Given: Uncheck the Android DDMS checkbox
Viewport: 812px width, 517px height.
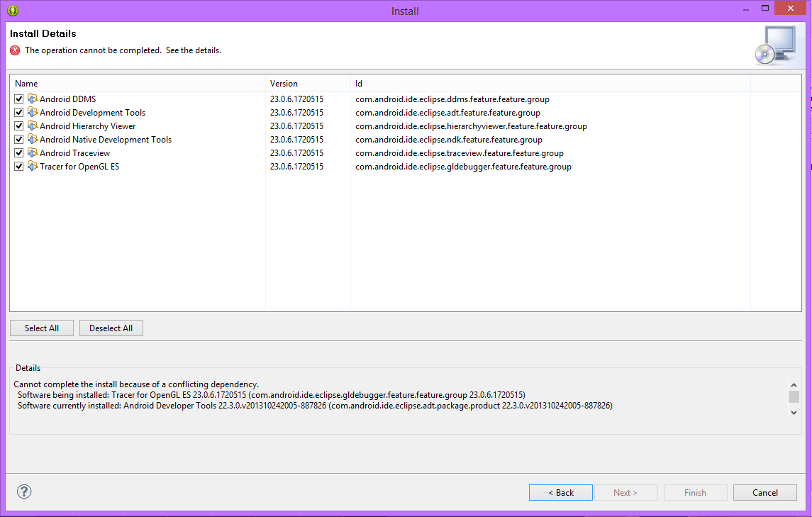Looking at the screenshot, I should point(18,99).
